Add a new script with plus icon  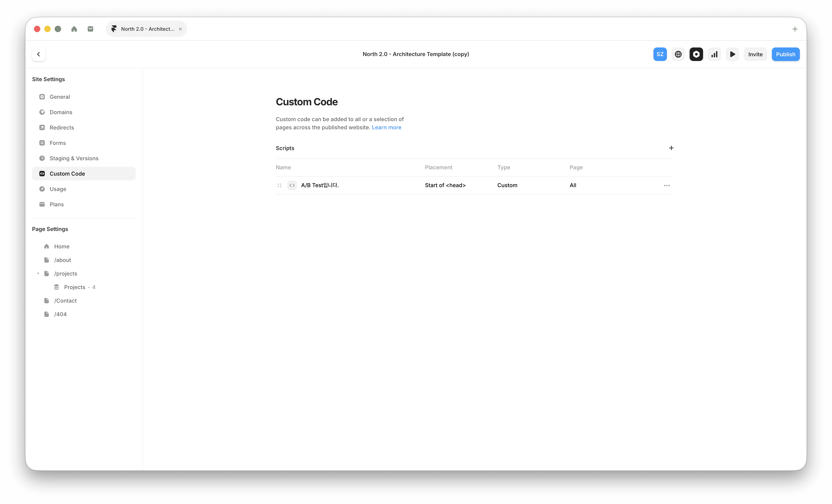(x=671, y=148)
